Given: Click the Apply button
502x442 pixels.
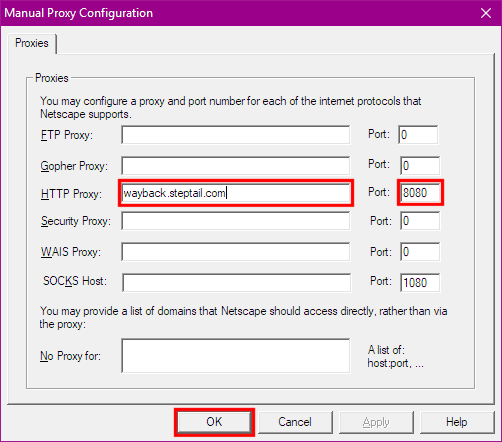Looking at the screenshot, I should pos(376,422).
